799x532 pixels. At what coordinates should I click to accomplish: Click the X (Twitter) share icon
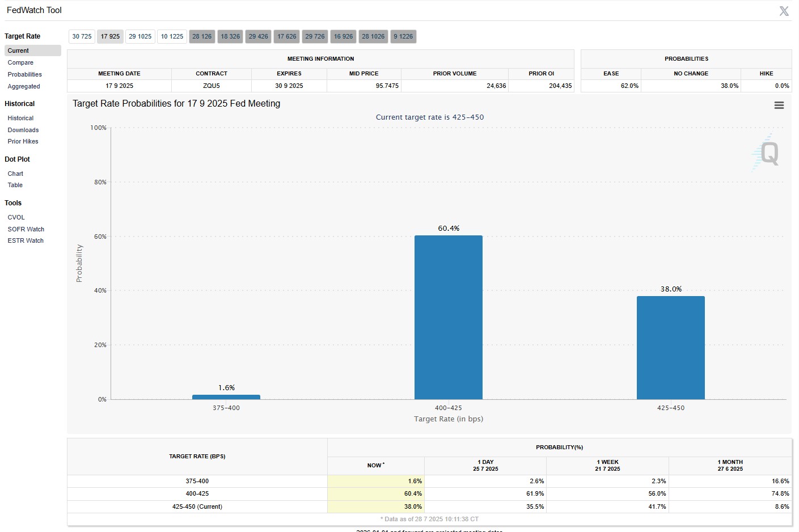click(x=784, y=11)
